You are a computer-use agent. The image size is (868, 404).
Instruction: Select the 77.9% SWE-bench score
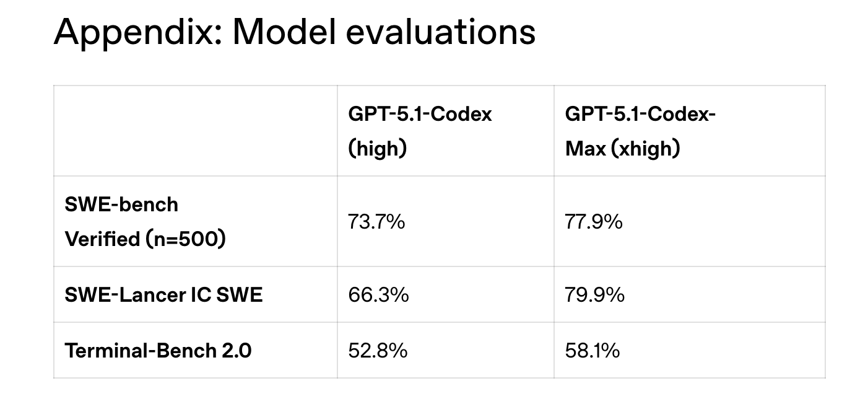pos(593,221)
